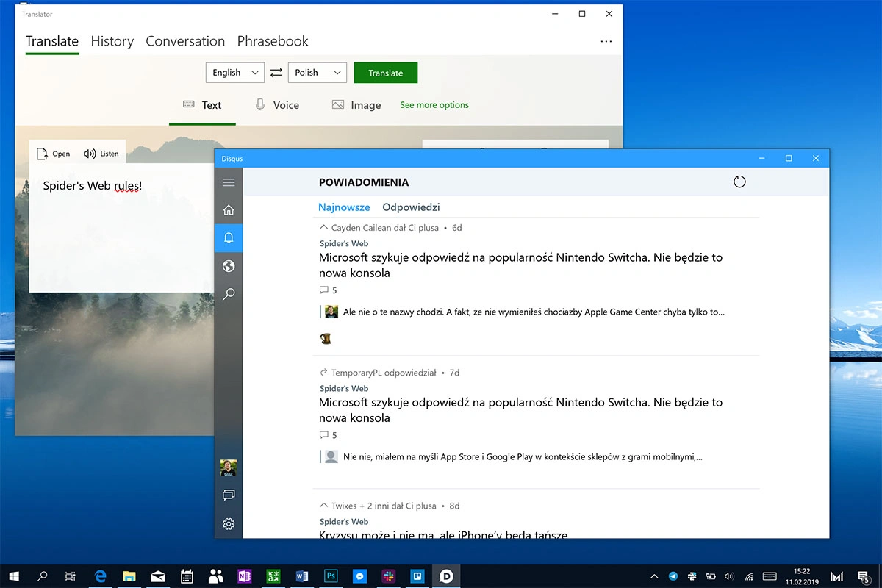Open File Explorer from taskbar
The width and height of the screenshot is (882, 588).
click(129, 576)
